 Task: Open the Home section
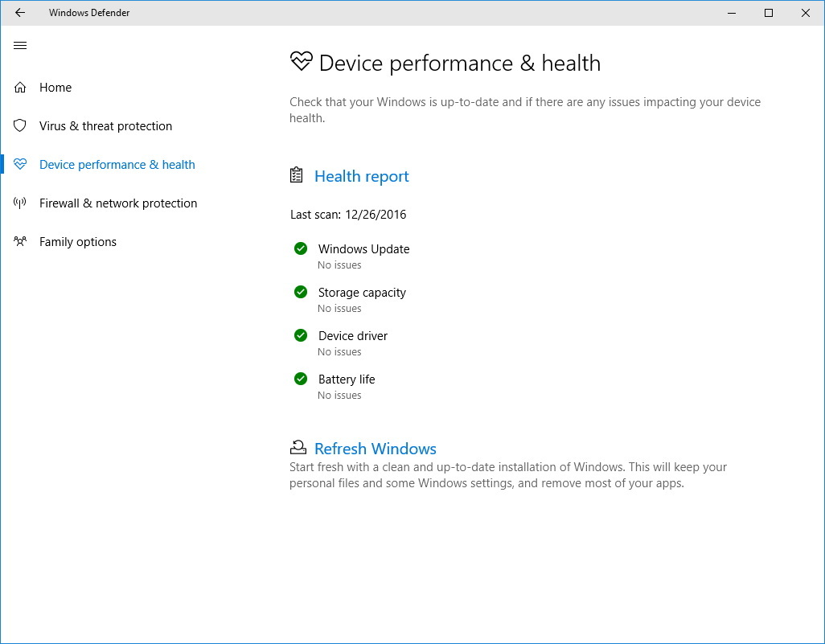tap(55, 88)
